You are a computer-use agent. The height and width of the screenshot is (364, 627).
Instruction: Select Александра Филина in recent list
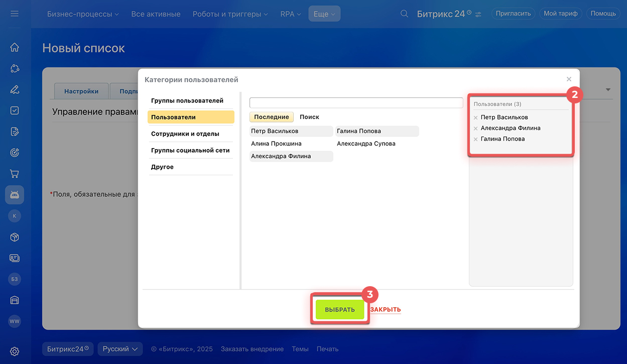click(x=291, y=156)
